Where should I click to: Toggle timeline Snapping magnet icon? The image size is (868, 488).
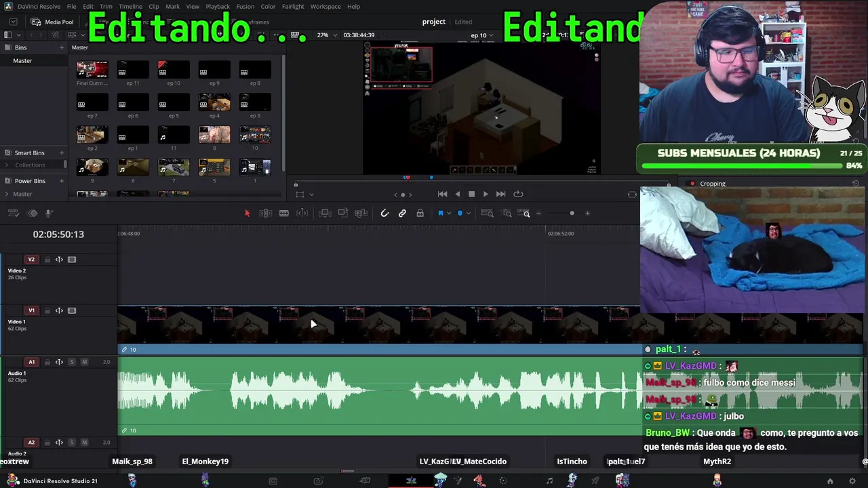384,213
